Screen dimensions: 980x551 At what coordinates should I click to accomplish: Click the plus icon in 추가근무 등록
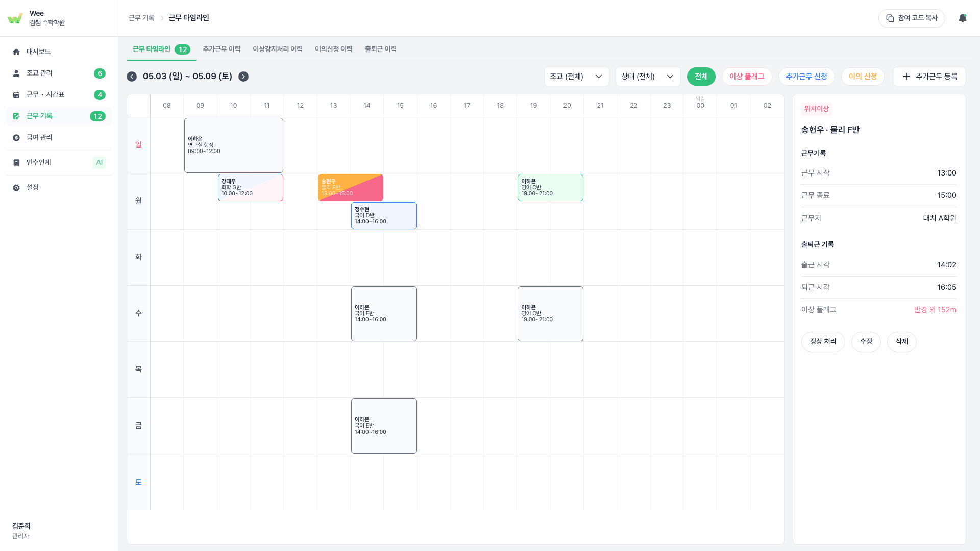(906, 77)
